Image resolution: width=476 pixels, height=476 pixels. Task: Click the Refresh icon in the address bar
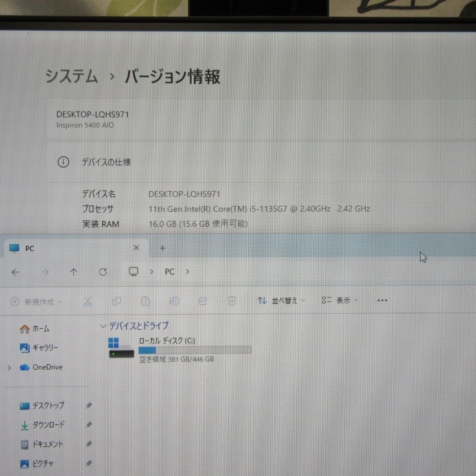point(103,272)
